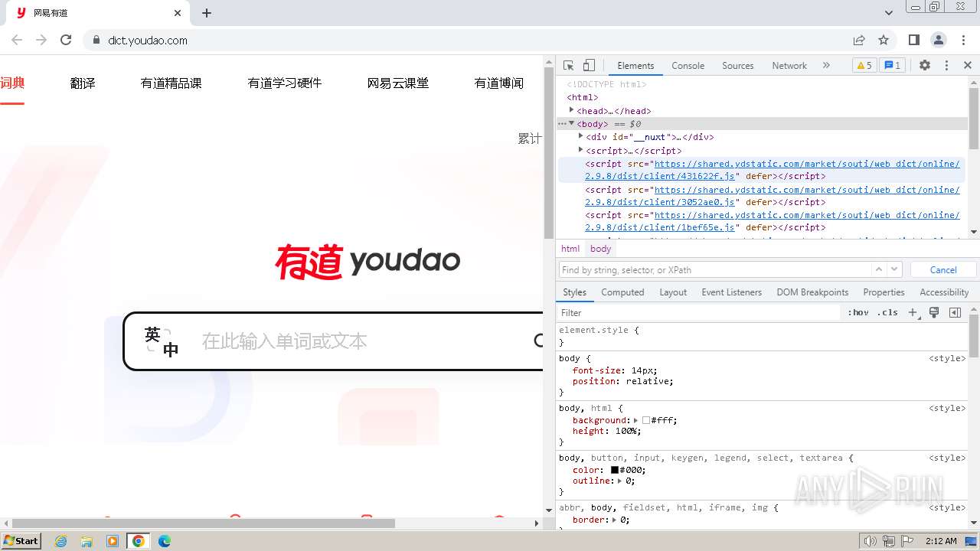Image resolution: width=980 pixels, height=551 pixels.
Task: Open DevTools settings gear
Action: click(x=925, y=66)
